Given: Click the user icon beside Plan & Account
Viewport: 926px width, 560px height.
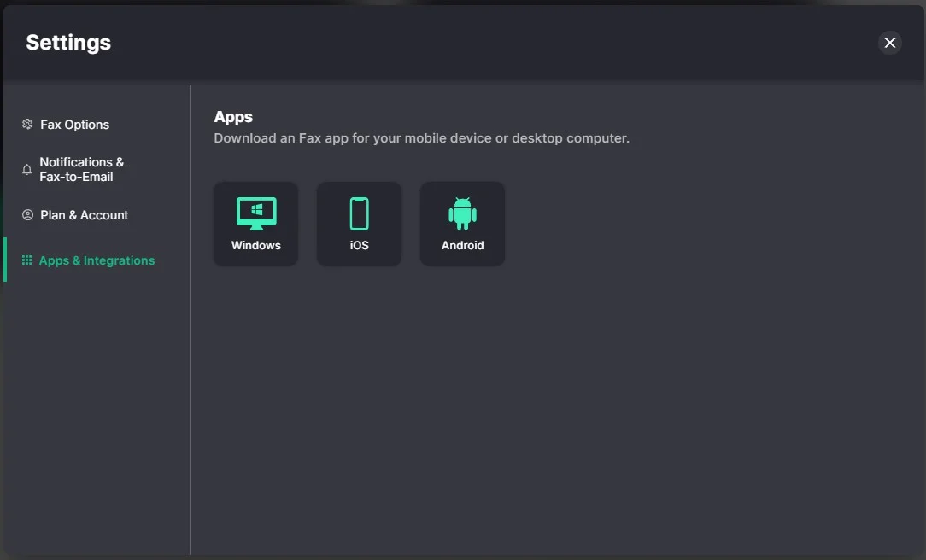Looking at the screenshot, I should tap(27, 215).
